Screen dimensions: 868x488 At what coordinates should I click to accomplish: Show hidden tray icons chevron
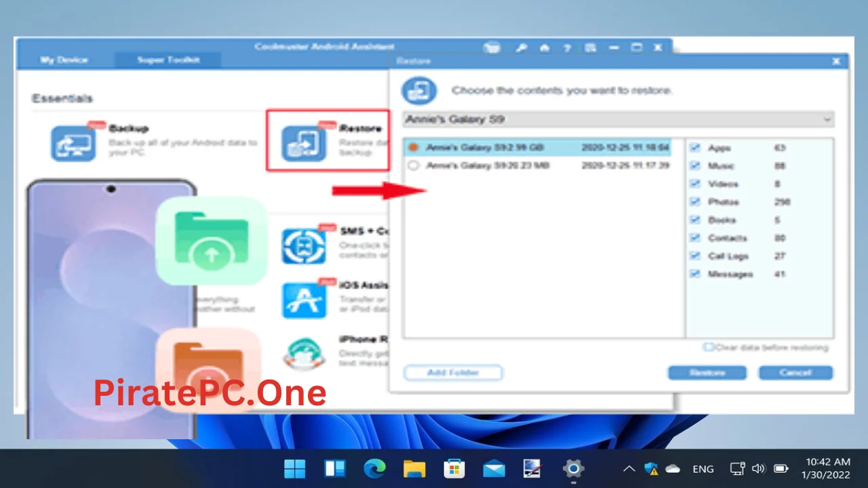click(629, 468)
